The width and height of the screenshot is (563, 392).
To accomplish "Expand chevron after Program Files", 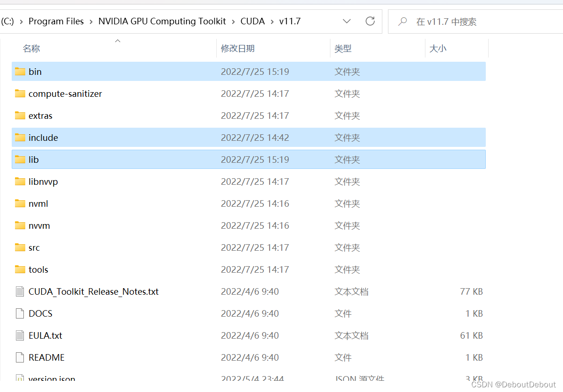I will 91,22.
